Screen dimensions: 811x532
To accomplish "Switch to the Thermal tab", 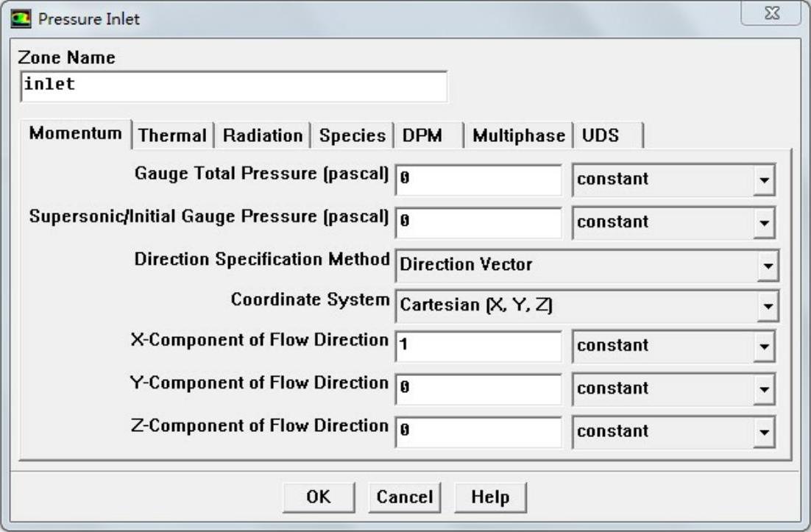I will tap(172, 135).
